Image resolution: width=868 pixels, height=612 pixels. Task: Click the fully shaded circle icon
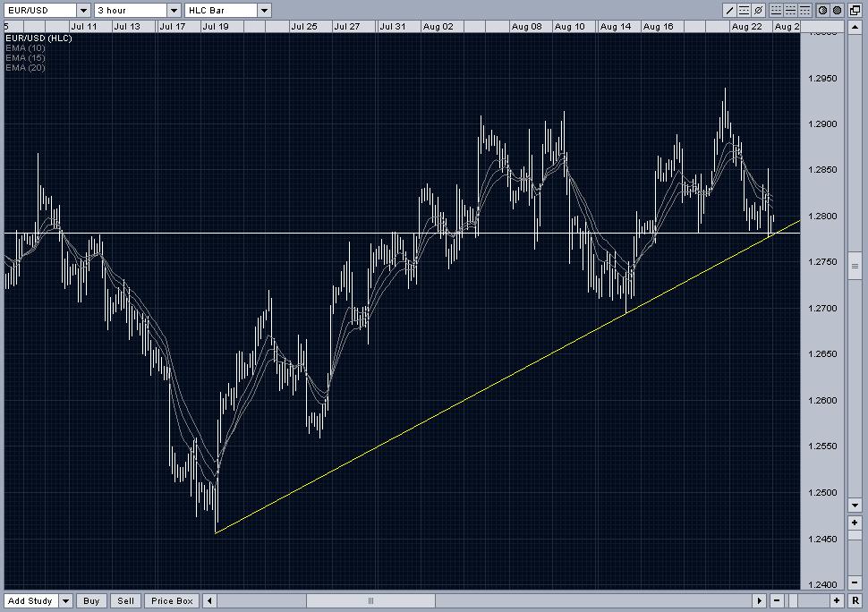(x=838, y=11)
